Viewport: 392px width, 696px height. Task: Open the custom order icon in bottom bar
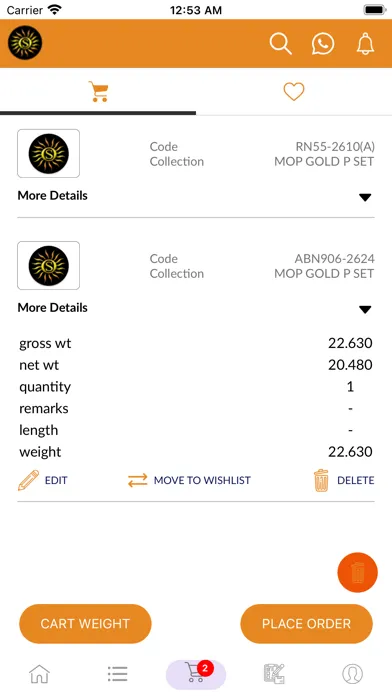coord(274,674)
